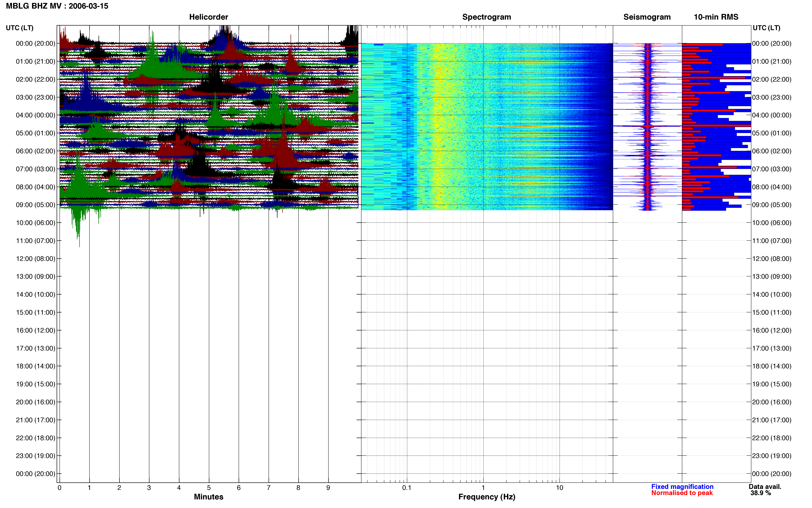Click the '3' tick on Minutes axis
Screen dimensions: 812x508
[149, 487]
